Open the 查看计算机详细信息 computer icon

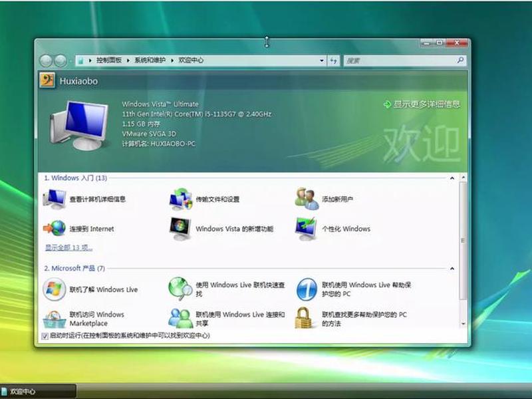tap(55, 199)
